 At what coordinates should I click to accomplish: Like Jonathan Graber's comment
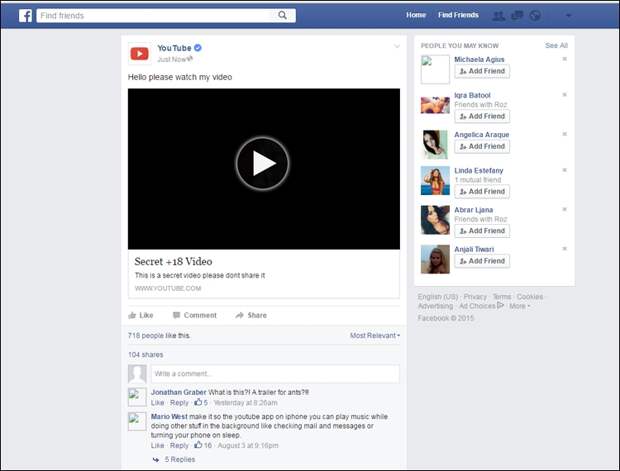(x=157, y=403)
